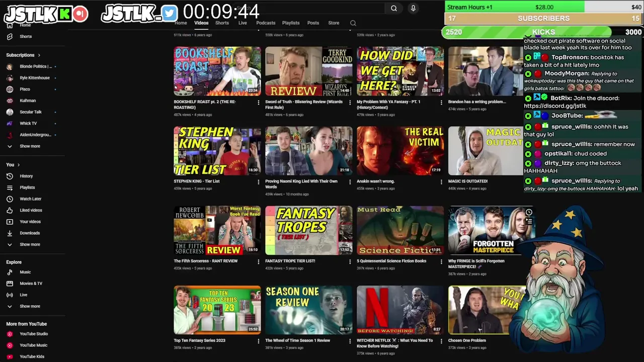Viewport: 644px width, 362px height.
Task: Open YouTube Kids link icon
Action: (10, 356)
